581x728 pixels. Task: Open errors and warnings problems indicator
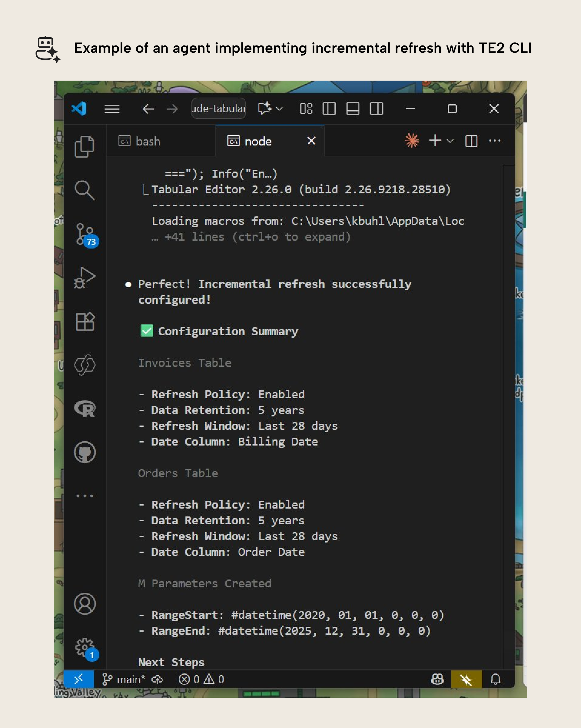click(x=201, y=679)
